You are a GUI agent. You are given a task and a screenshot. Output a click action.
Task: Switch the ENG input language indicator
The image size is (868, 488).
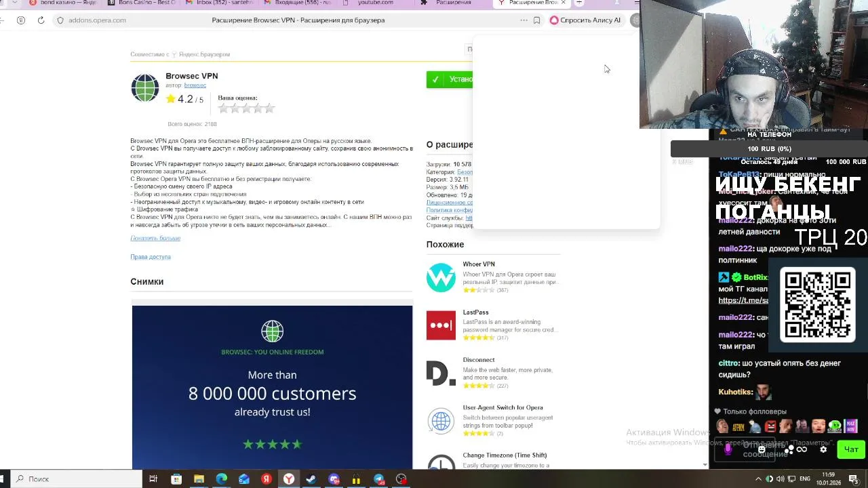805,479
